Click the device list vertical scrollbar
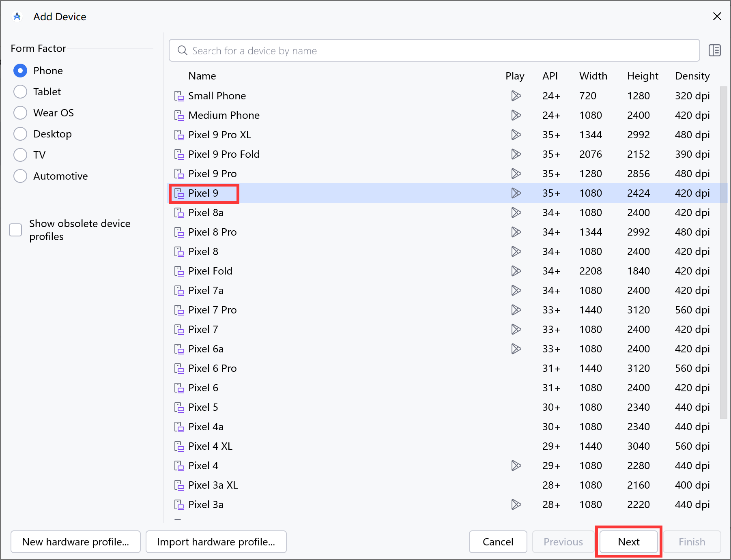Image resolution: width=731 pixels, height=560 pixels. pyautogui.click(x=723, y=251)
